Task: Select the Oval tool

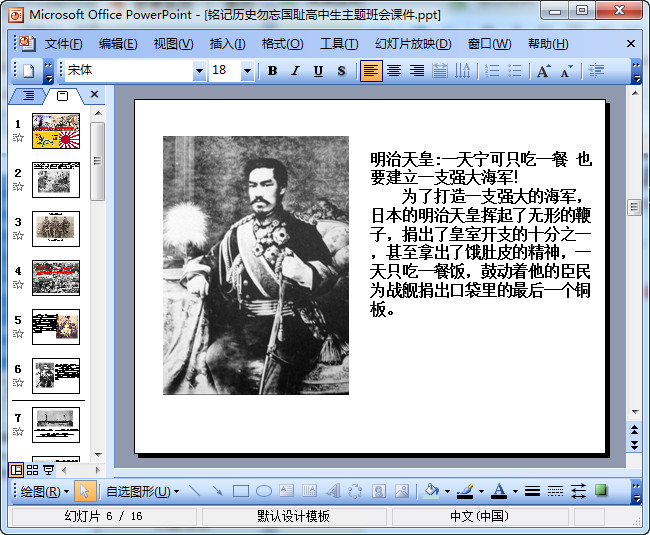Action: coord(264,491)
